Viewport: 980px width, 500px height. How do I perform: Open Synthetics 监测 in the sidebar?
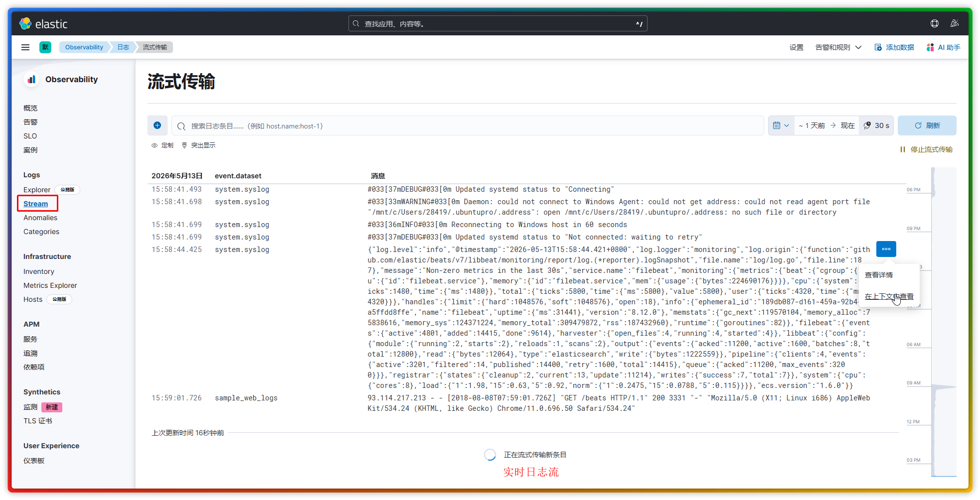(x=30, y=407)
